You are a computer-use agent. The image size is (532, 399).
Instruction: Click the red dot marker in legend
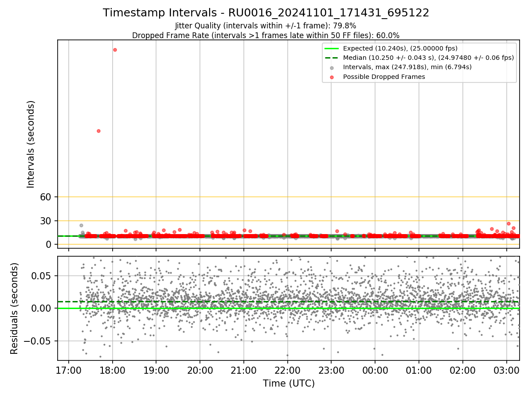click(332, 77)
